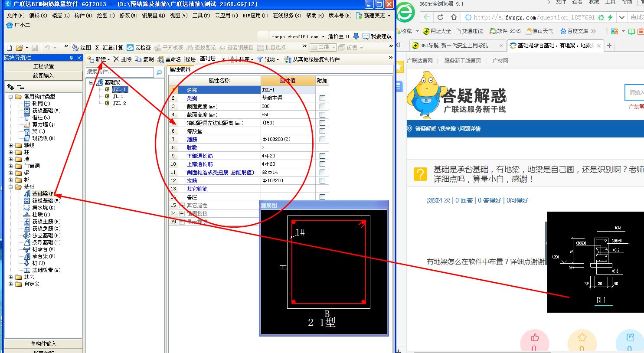Screen dimensions: 644x353
Task: Toggle 附加 checkbox for 下部通长筋 row
Action: [322, 156]
